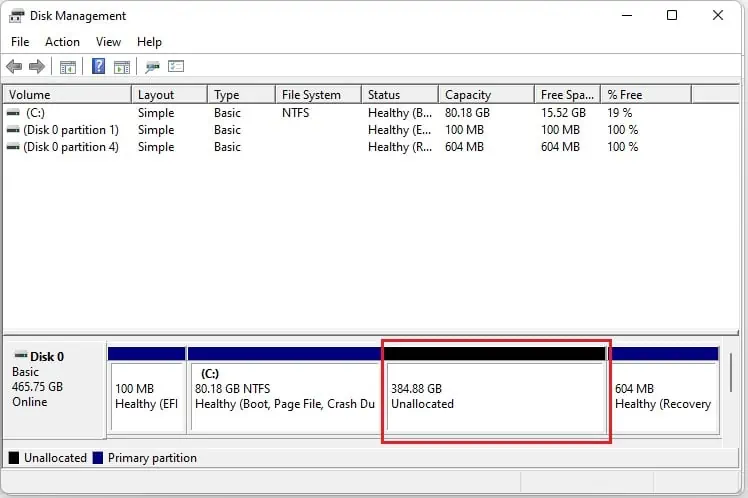Click the Connect/Refresh disk toolbar icon
Screen dimensions: 748x498
tap(152, 67)
